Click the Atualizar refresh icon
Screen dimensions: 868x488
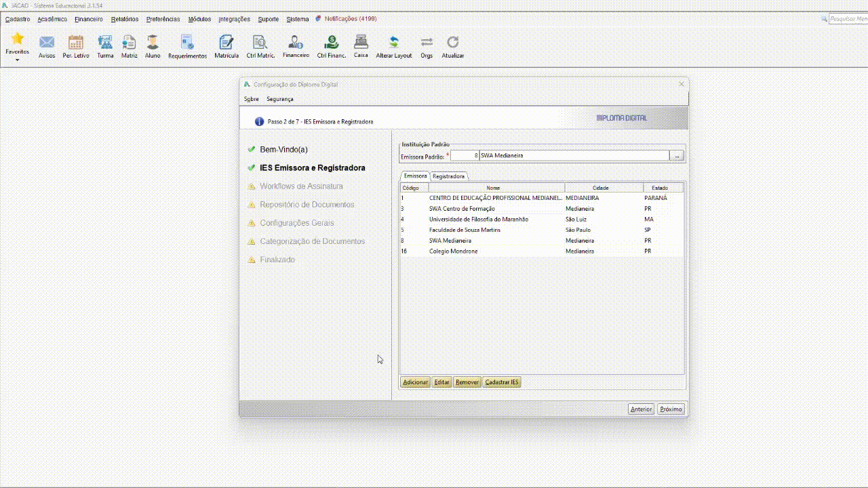453,43
